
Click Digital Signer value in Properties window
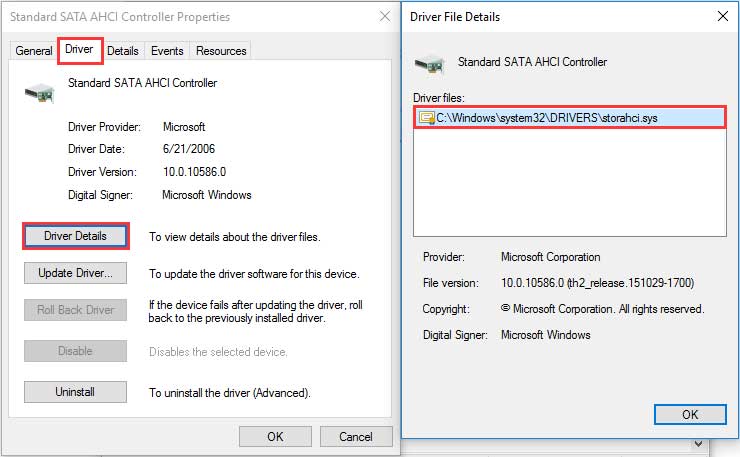(x=207, y=195)
